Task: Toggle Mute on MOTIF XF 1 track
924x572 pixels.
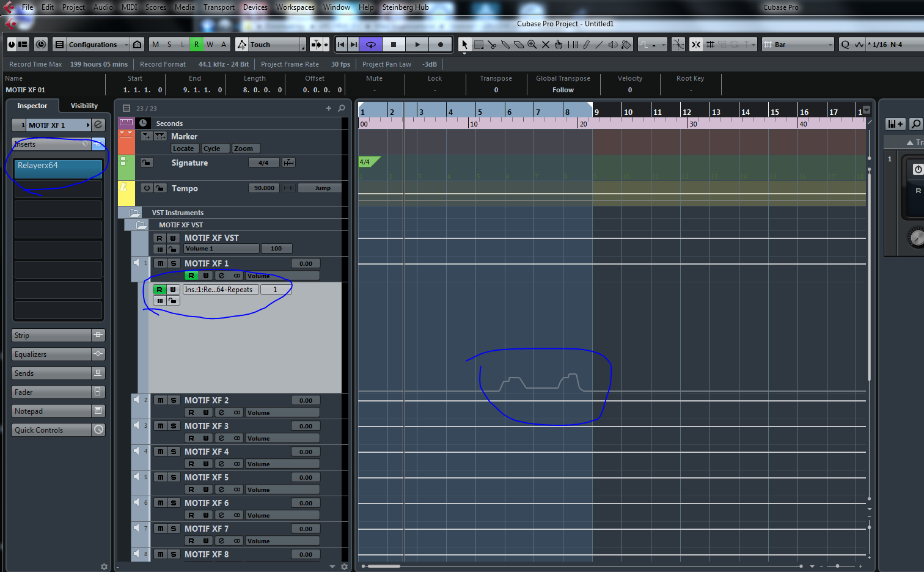Action: [x=160, y=263]
